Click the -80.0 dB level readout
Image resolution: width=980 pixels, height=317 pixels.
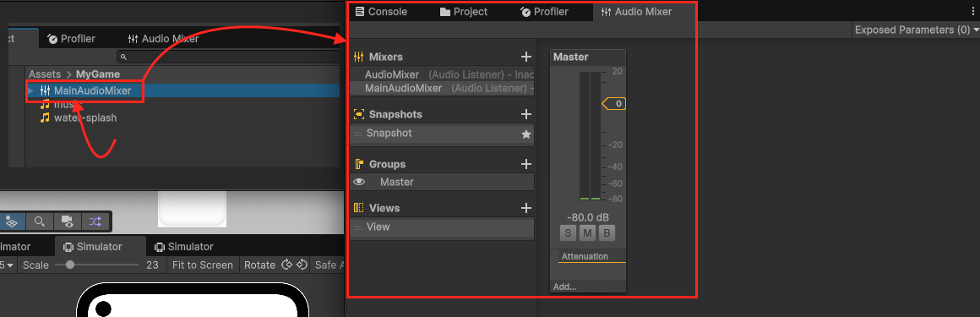point(587,217)
